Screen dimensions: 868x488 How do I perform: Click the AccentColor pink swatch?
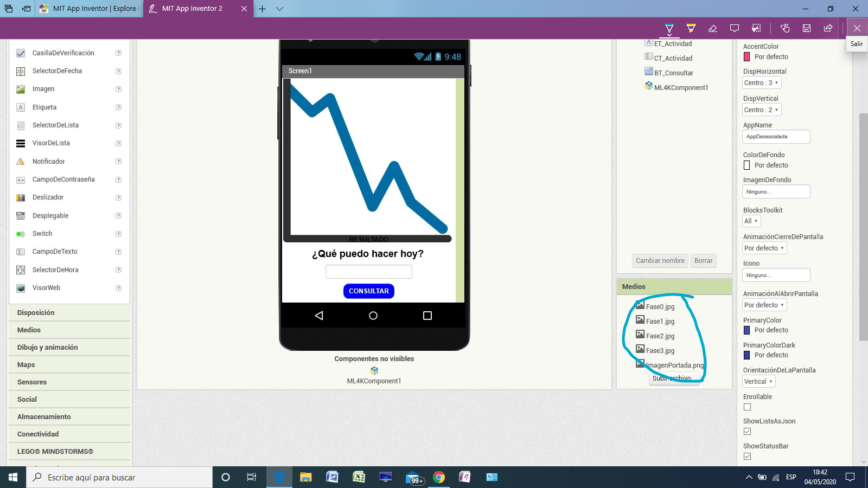tap(746, 57)
